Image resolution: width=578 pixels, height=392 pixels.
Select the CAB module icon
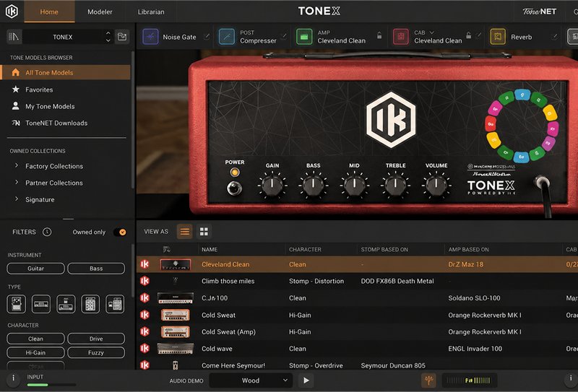(401, 37)
